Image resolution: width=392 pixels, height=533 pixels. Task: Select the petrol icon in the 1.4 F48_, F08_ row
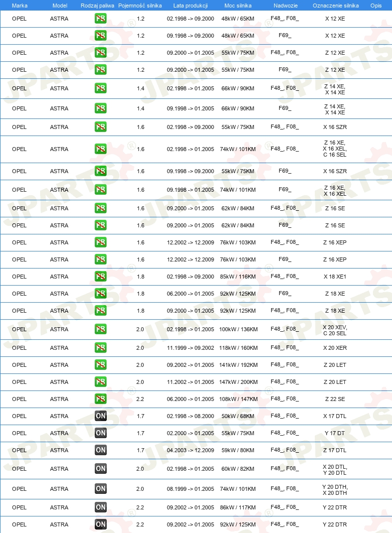coord(100,88)
